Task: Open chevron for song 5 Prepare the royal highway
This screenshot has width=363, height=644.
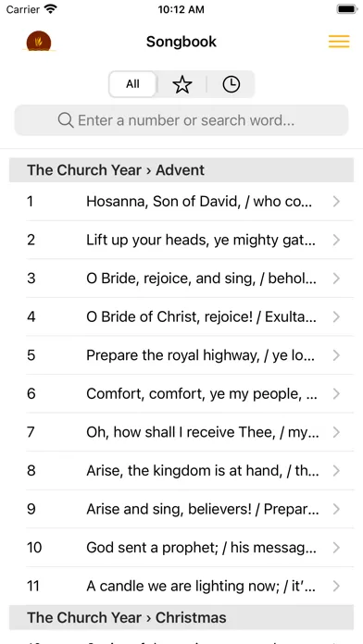Action: pos(336,355)
